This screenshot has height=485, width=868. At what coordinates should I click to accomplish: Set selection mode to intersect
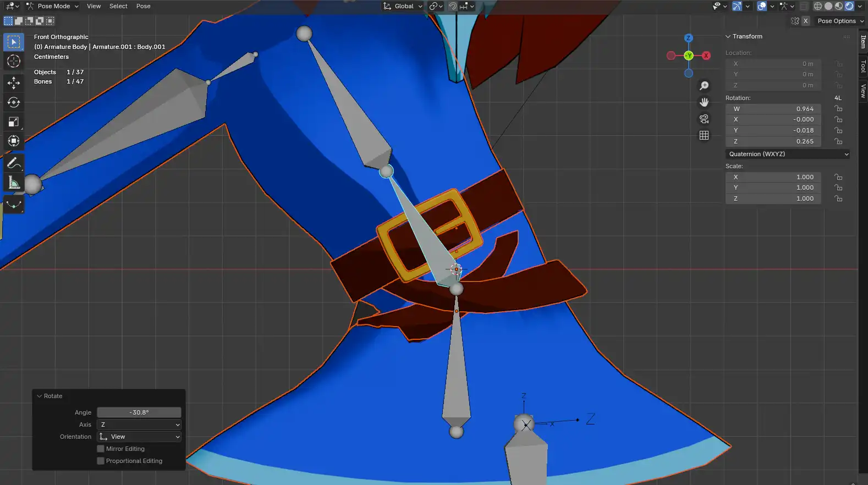pyautogui.click(x=50, y=21)
